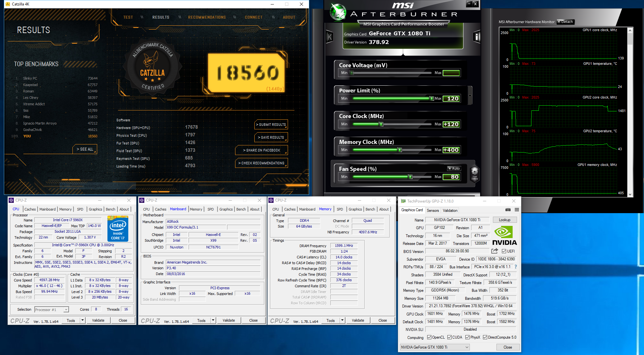Click Detach in Afterburner Hardware Monitor
644x355 pixels.
(x=566, y=22)
